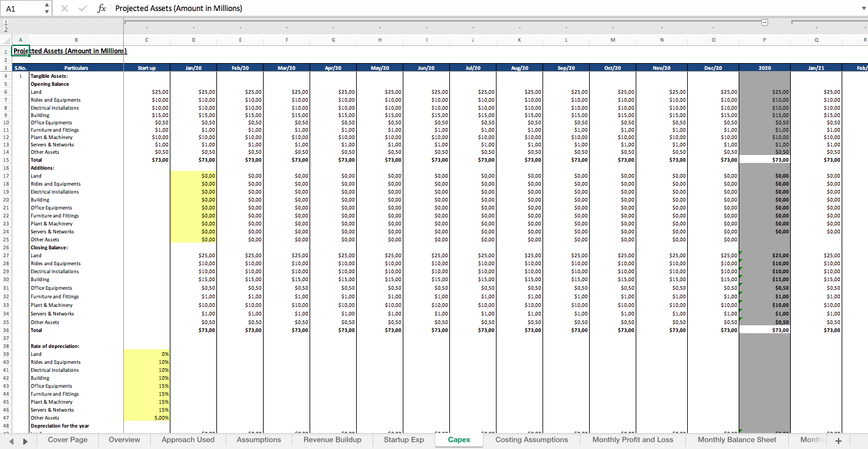This screenshot has width=868, height=449.
Task: Click the 'Jun/20' heading cell
Action: (426, 68)
